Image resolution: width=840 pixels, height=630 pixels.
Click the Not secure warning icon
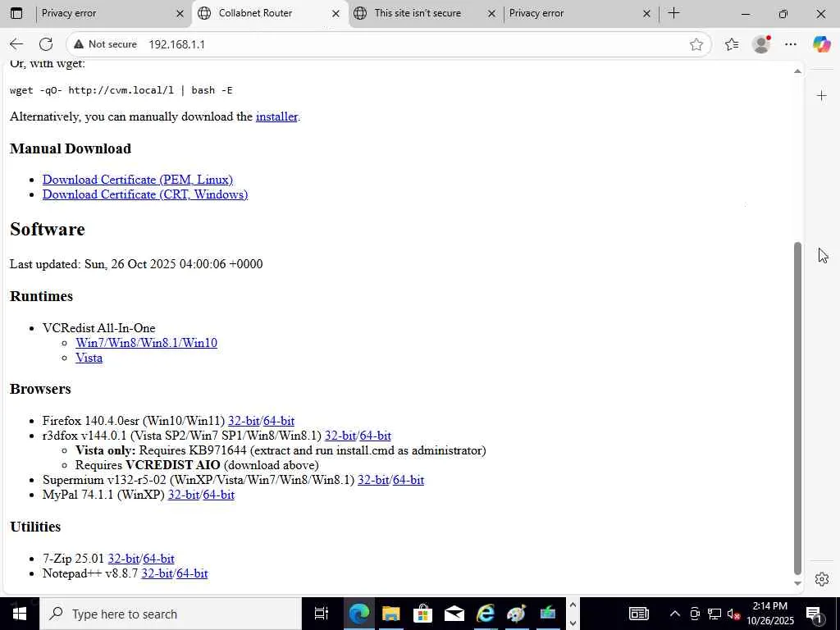click(x=79, y=44)
